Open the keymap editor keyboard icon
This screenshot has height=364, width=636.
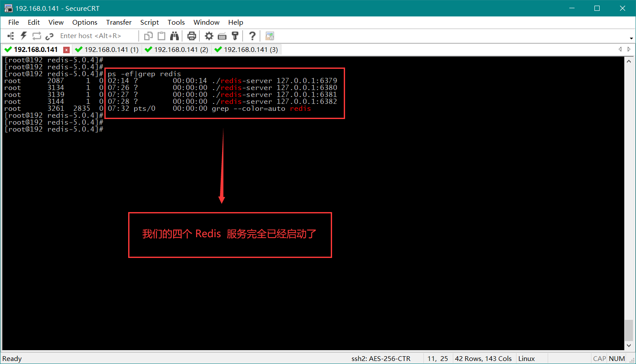222,36
